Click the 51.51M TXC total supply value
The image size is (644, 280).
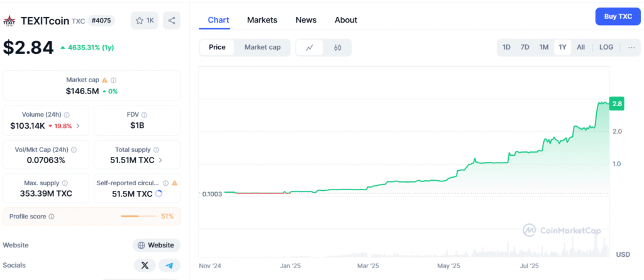point(132,160)
